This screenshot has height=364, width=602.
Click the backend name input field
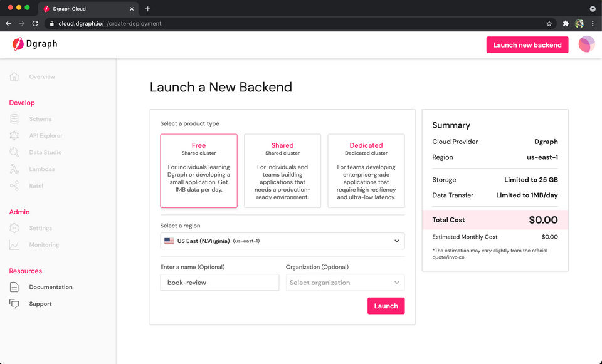pos(219,283)
